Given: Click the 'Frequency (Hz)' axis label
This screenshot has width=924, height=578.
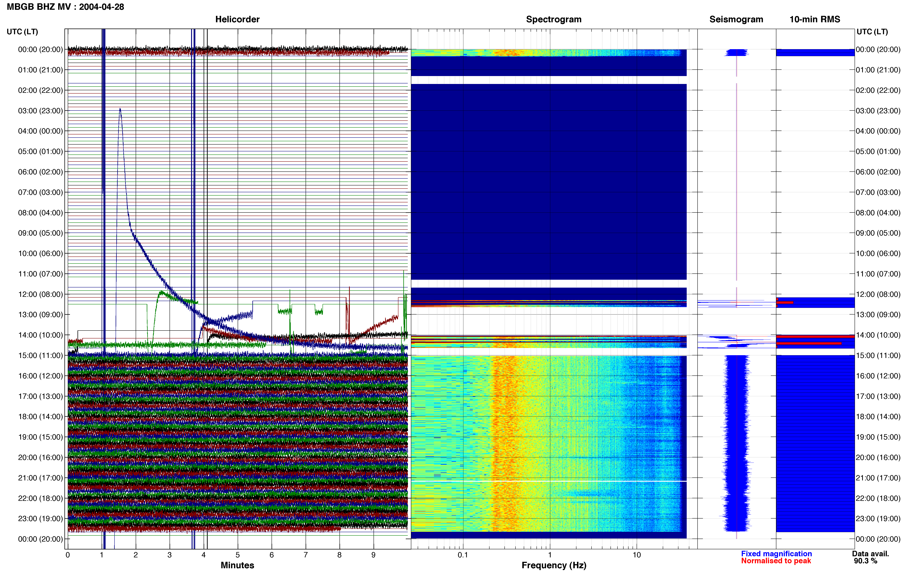Looking at the screenshot, I should [554, 565].
